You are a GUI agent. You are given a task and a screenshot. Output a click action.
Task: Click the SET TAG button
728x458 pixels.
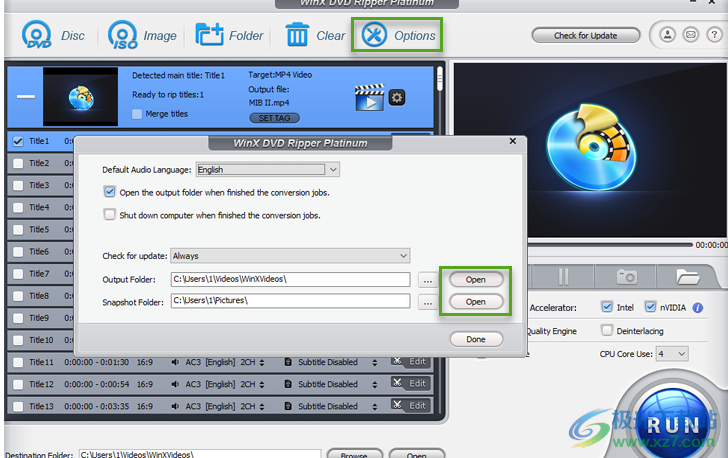[274, 118]
